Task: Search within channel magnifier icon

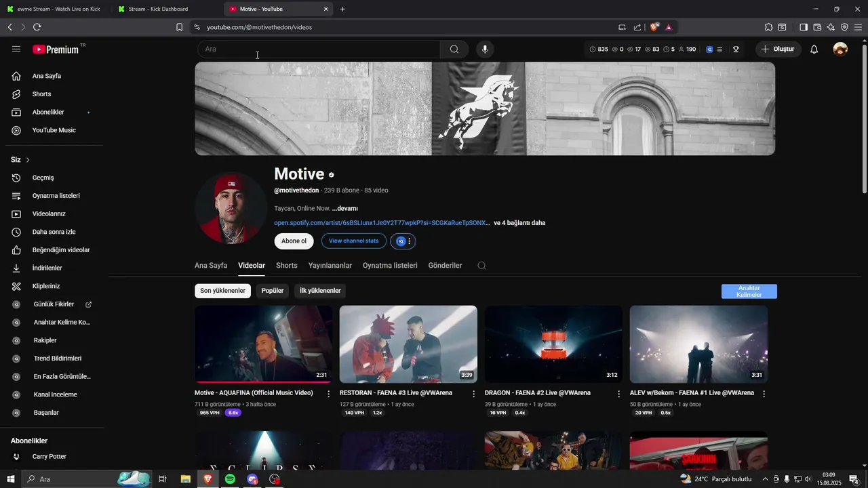Action: pyautogui.click(x=481, y=266)
